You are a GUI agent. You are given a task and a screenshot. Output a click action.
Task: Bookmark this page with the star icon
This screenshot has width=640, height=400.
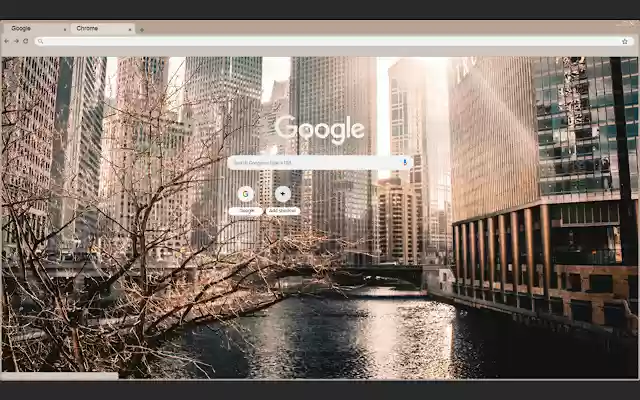624,41
